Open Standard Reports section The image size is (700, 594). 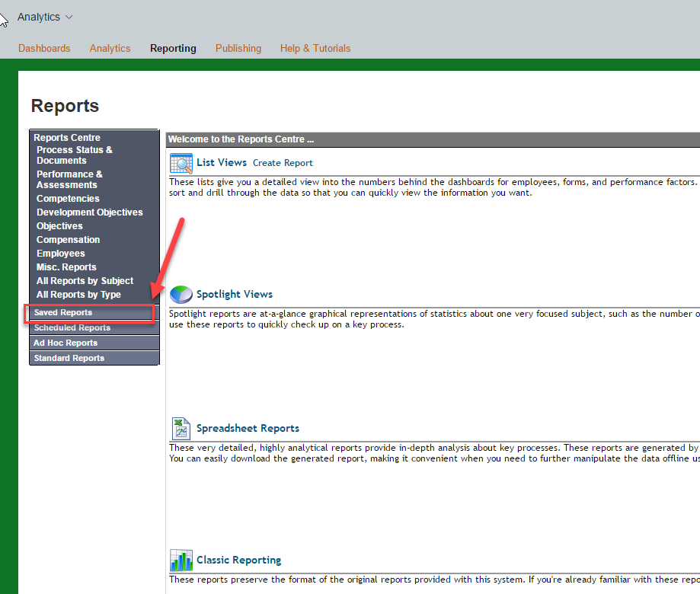click(94, 358)
